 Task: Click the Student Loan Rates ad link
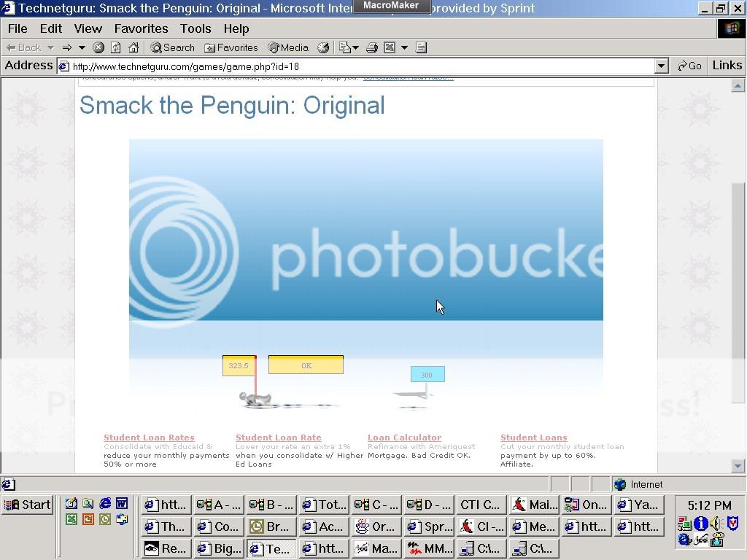pyautogui.click(x=149, y=437)
